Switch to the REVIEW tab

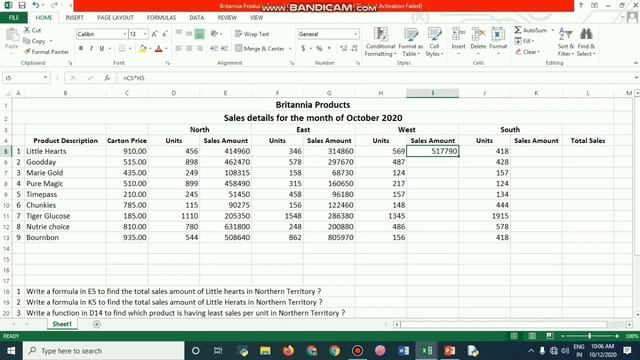(227, 18)
